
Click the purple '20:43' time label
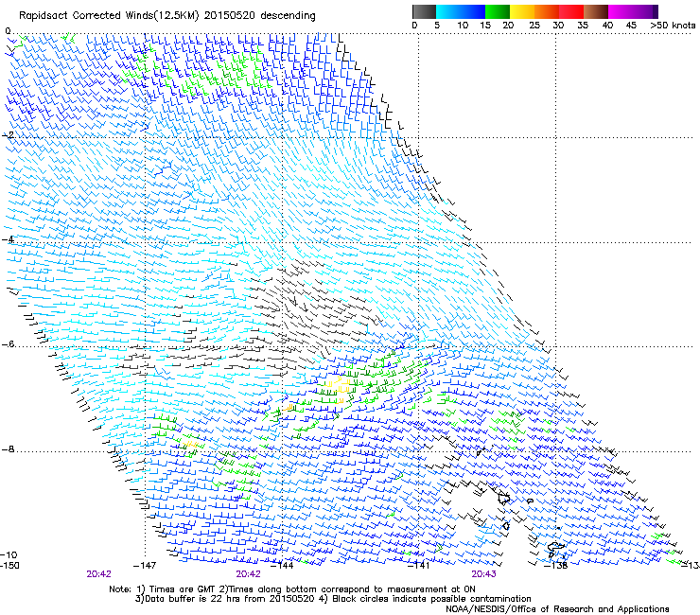coord(483,574)
